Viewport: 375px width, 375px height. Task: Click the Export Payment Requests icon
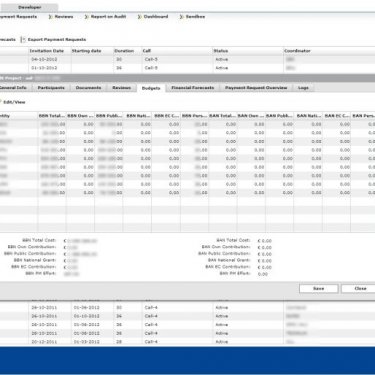tap(23, 40)
